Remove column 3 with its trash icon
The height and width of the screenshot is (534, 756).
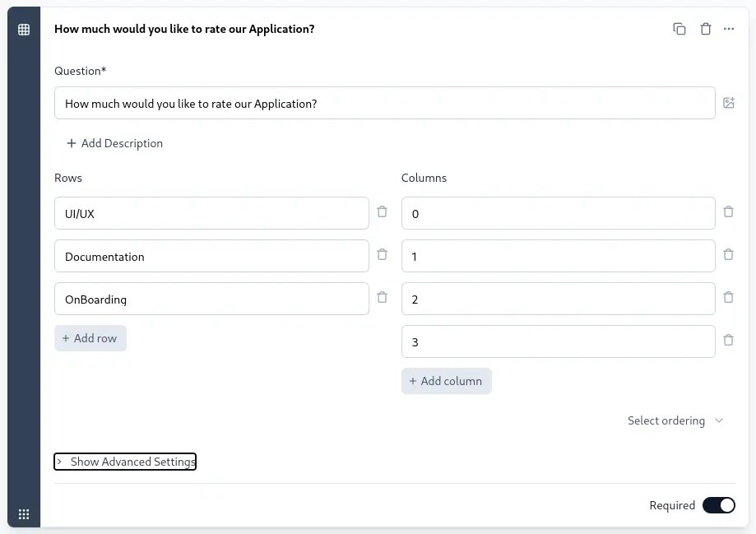(728, 340)
